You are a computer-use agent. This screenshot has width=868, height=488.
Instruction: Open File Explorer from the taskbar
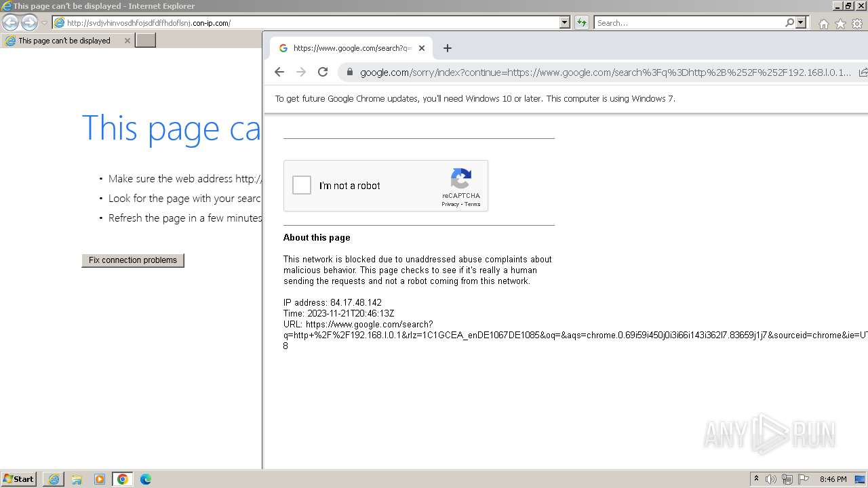coord(77,479)
